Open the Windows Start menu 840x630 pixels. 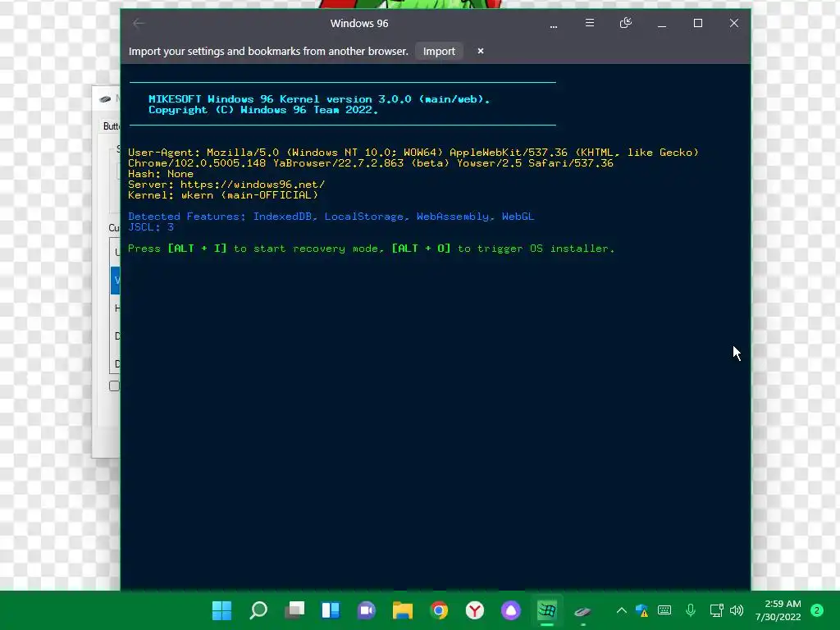(221, 610)
